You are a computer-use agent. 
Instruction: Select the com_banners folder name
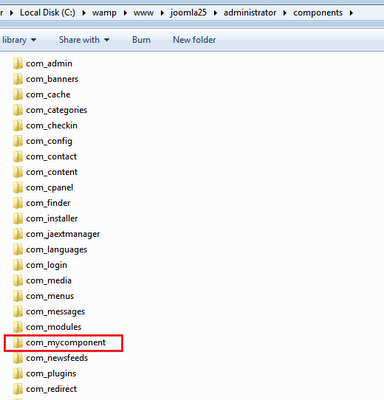coord(52,79)
